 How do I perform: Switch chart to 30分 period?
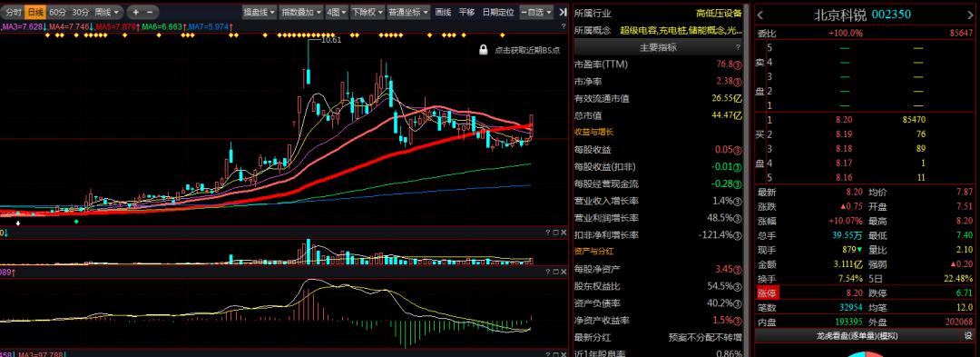pos(80,12)
